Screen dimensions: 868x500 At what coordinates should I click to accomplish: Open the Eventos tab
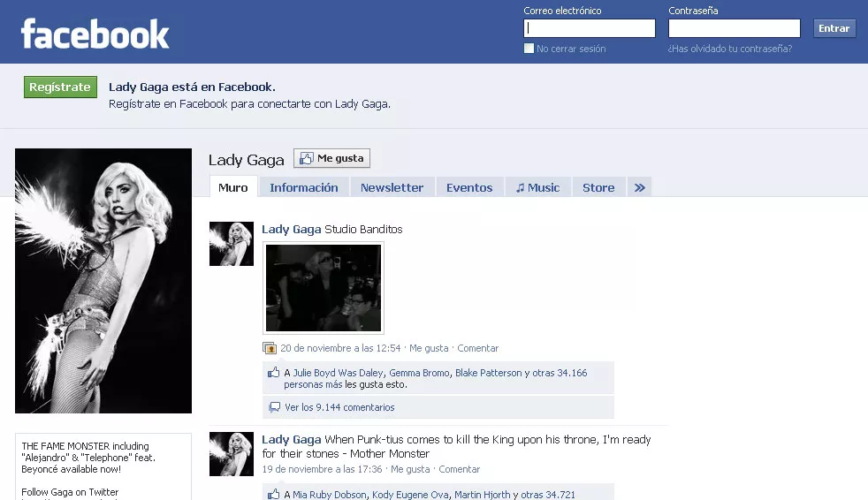pos(469,187)
